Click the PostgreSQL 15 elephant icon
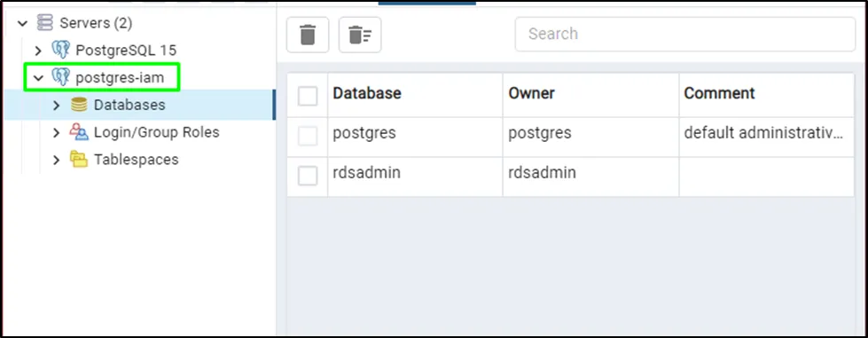 click(61, 51)
